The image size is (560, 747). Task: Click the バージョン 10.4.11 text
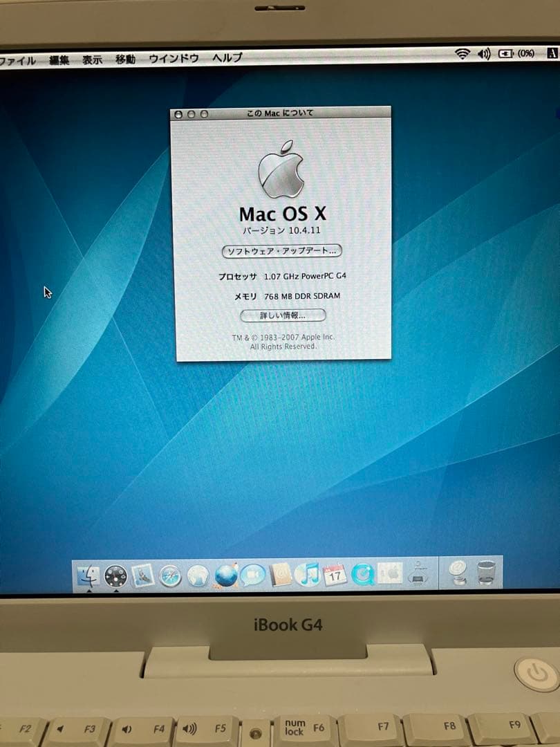[x=281, y=230]
